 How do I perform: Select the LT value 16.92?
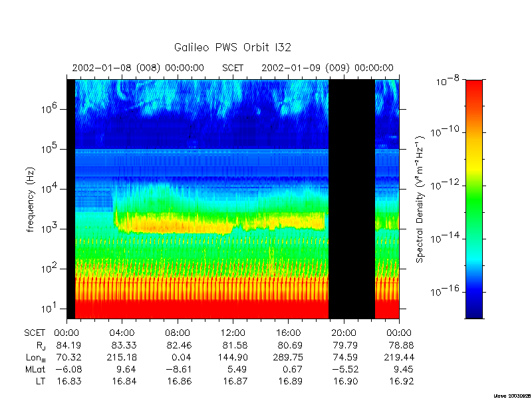[401, 381]
